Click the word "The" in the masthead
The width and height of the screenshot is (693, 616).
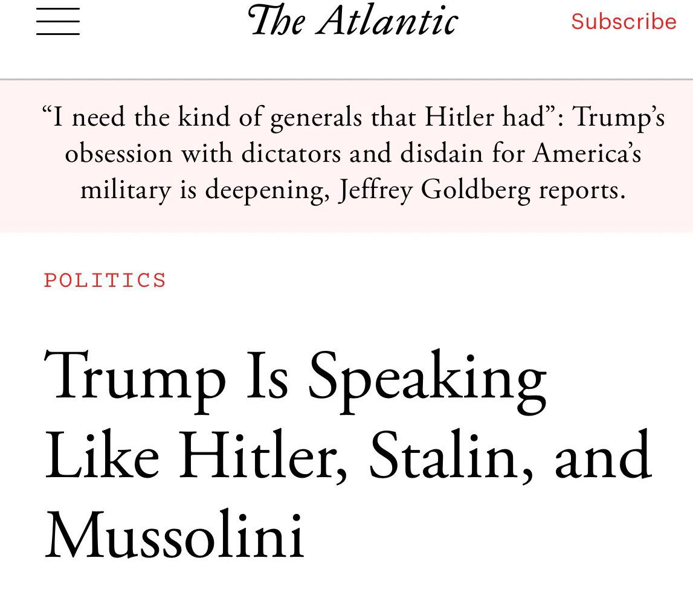277,21
